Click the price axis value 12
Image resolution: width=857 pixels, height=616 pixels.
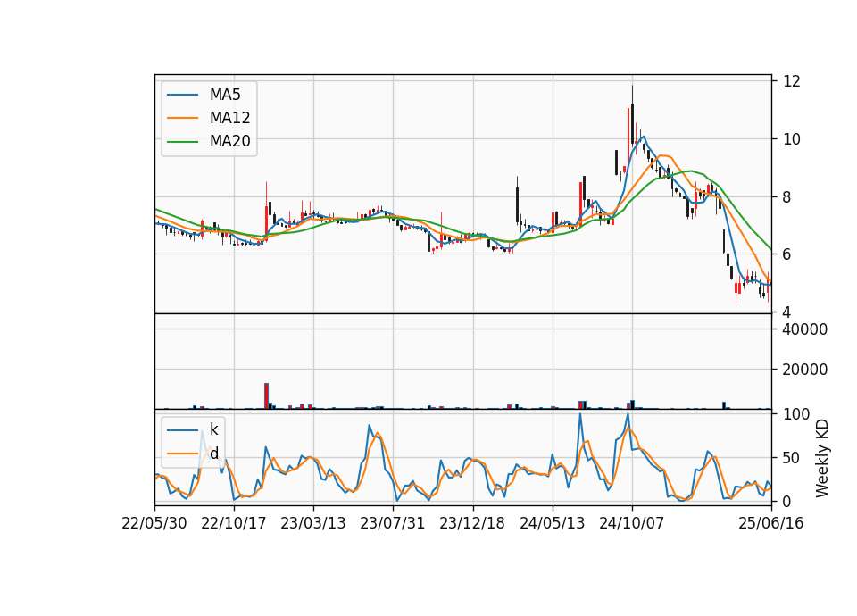(792, 81)
